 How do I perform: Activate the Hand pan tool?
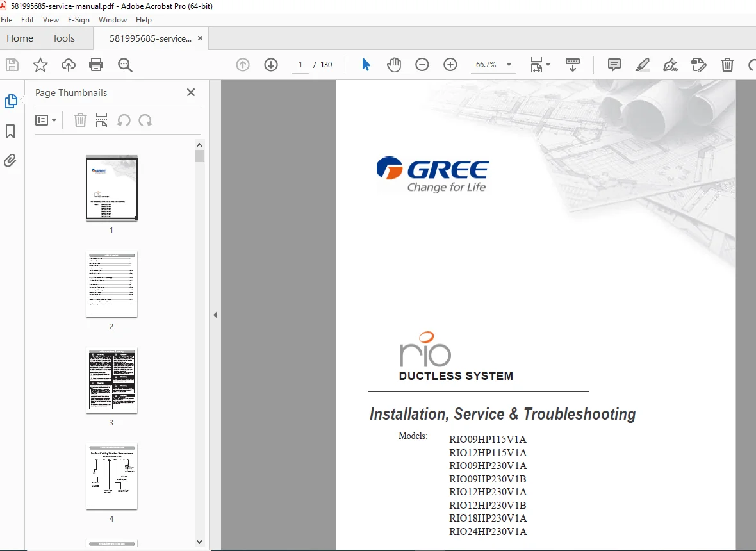[x=394, y=65]
